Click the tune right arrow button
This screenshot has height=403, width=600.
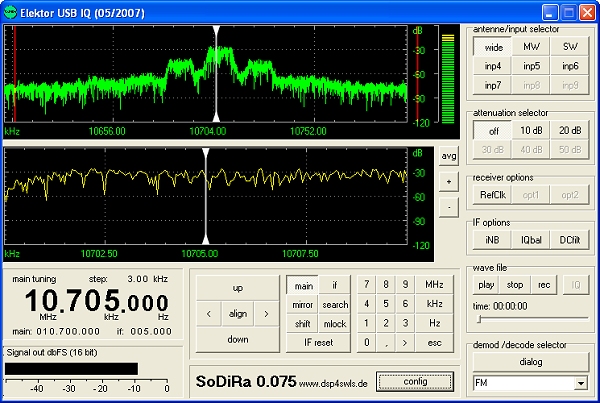point(267,314)
